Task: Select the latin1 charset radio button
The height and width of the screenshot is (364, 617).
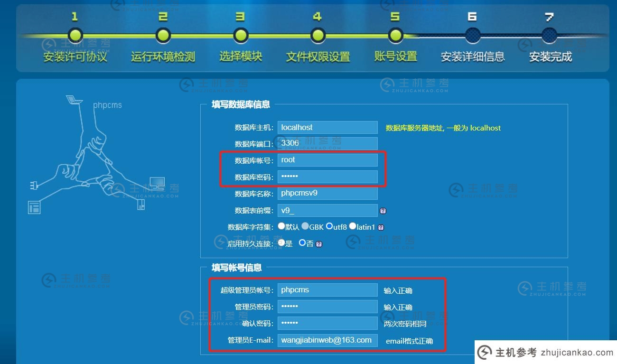Action: (353, 226)
